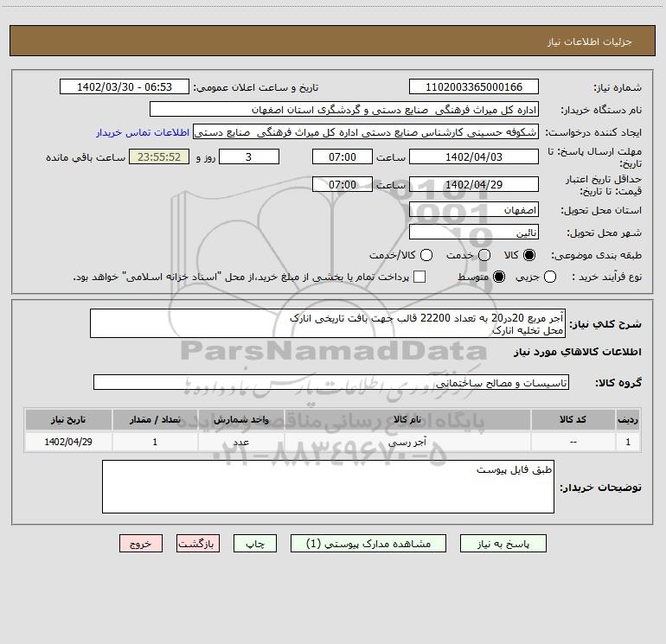This screenshot has height=644, width=666.
Task: Open اطلاعات تماس خریدار link
Action: 143,132
